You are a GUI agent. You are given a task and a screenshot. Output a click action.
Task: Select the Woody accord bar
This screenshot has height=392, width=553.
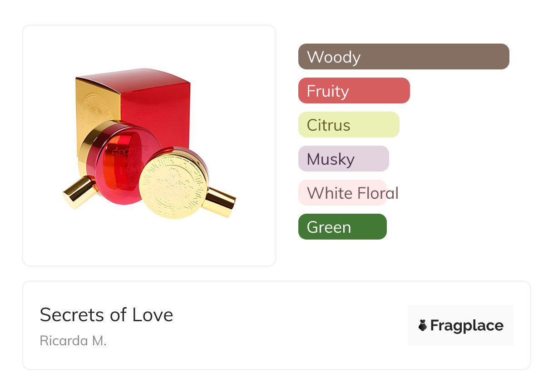coord(403,57)
